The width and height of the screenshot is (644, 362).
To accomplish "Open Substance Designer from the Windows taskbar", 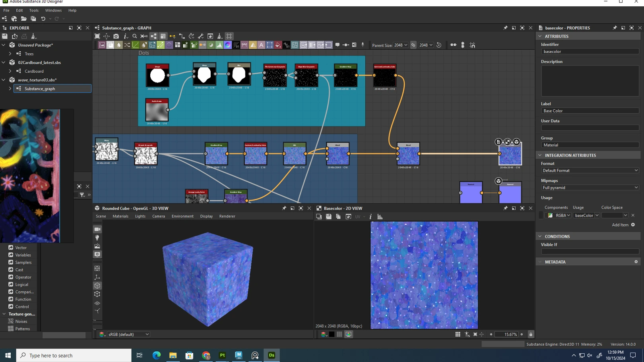I will (x=272, y=355).
